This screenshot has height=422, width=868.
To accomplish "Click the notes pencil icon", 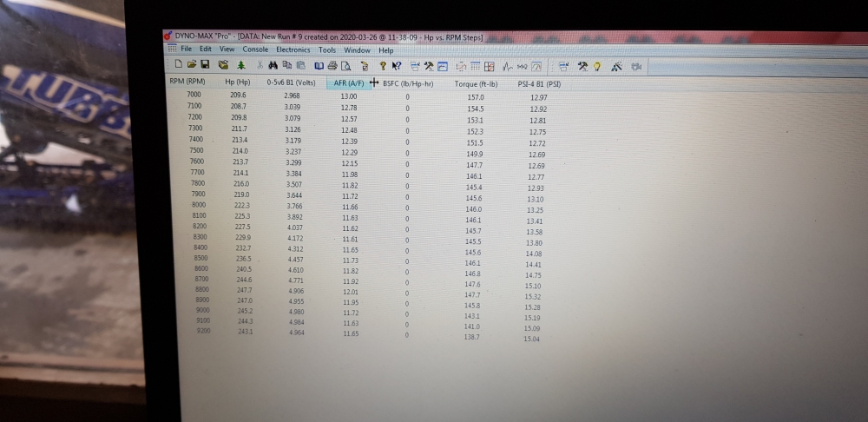I will point(365,67).
